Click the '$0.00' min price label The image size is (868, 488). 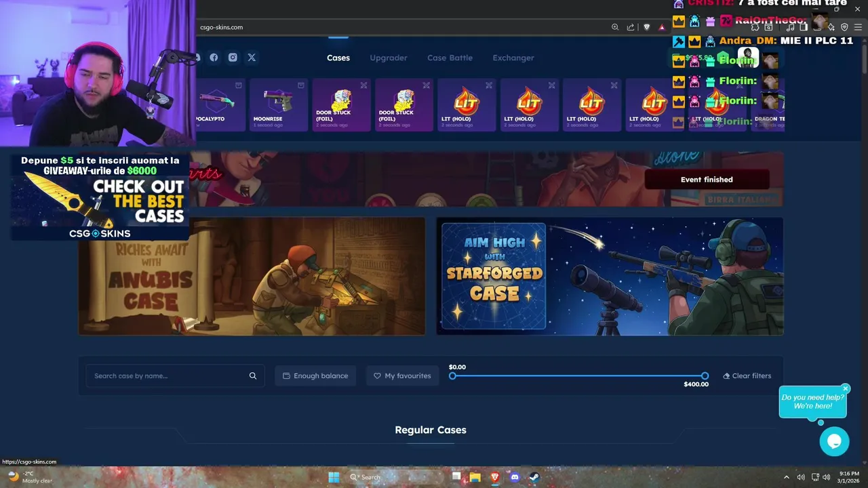click(x=457, y=367)
